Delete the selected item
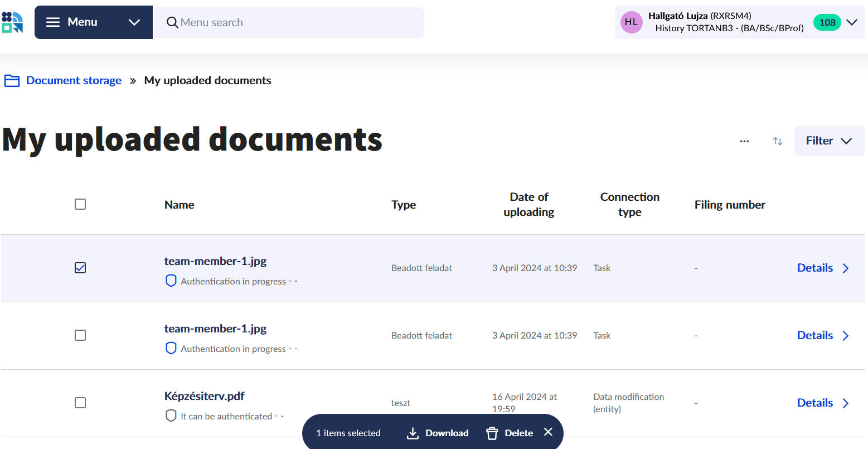This screenshot has width=868, height=449. point(510,433)
